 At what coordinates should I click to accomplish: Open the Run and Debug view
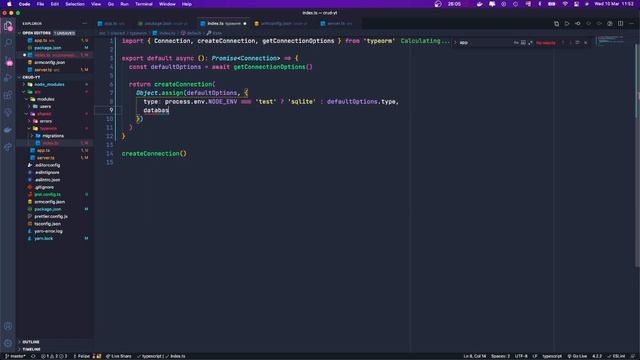click(8, 78)
